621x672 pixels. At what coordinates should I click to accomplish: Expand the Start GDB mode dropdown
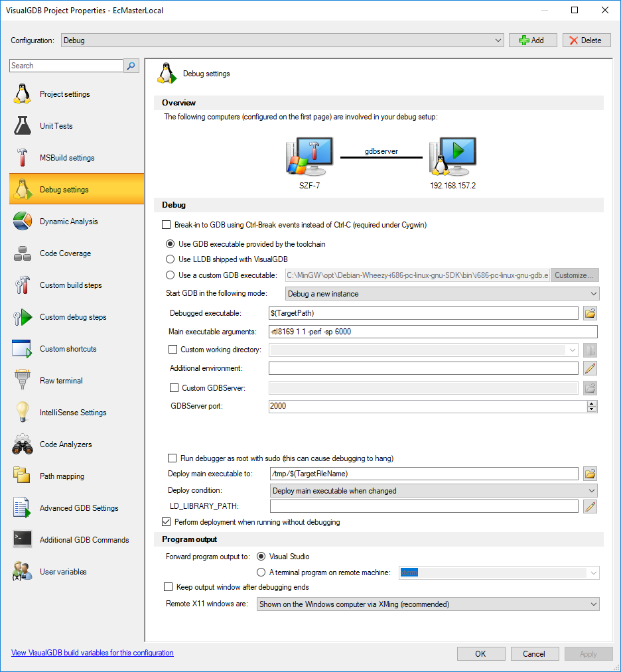pos(442,293)
